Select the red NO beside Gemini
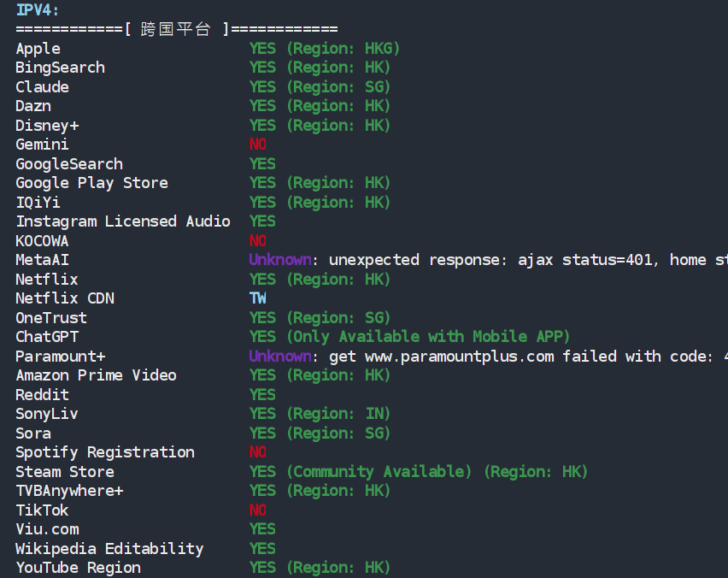This screenshot has width=728, height=578. point(257,144)
